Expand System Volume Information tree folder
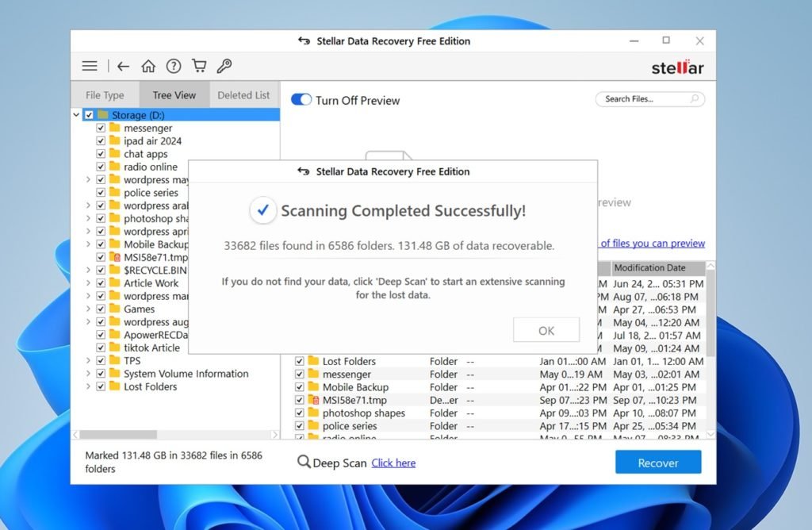The height and width of the screenshot is (530, 812). point(88,374)
